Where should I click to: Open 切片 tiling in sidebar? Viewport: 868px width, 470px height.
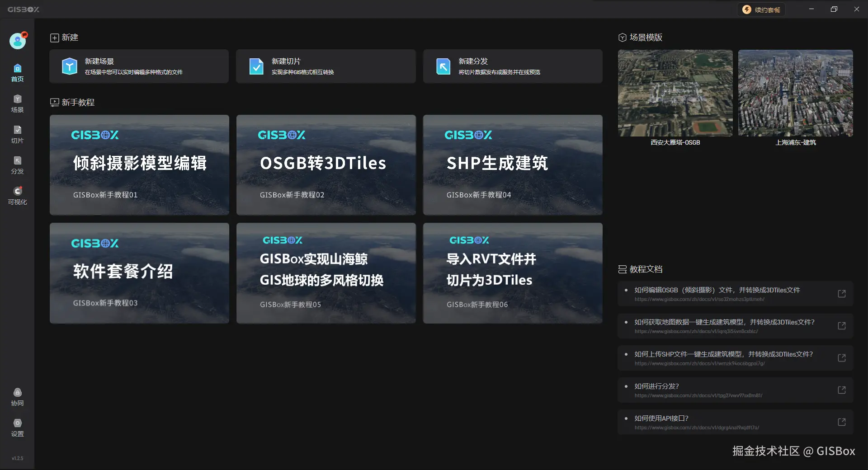pos(17,134)
